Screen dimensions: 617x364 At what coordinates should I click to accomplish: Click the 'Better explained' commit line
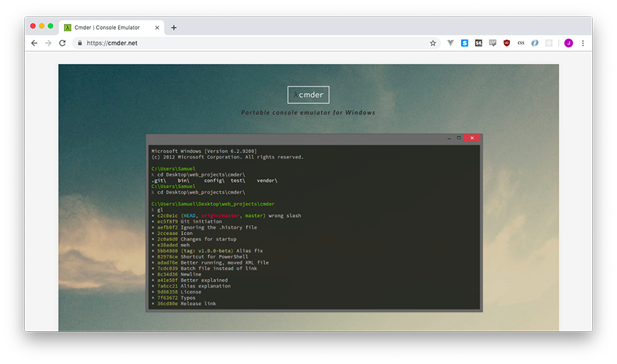(189, 280)
